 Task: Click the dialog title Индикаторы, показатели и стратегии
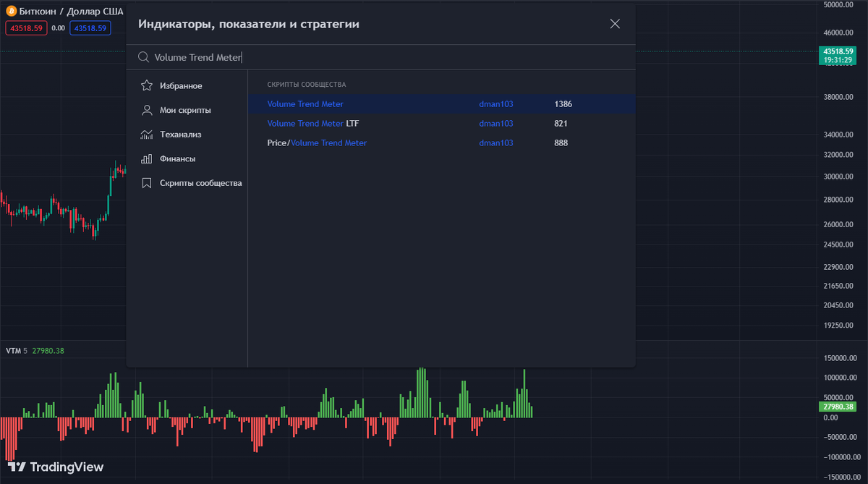[x=249, y=25]
